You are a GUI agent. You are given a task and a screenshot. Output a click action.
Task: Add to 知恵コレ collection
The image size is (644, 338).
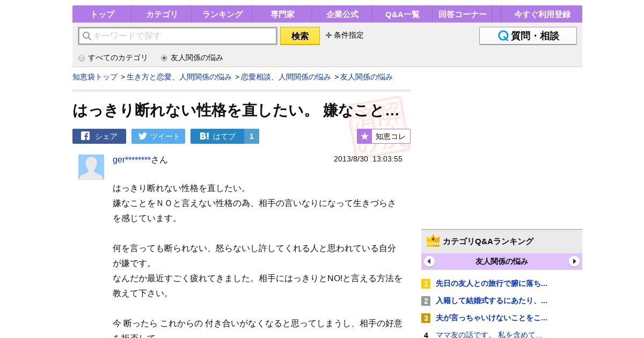384,136
